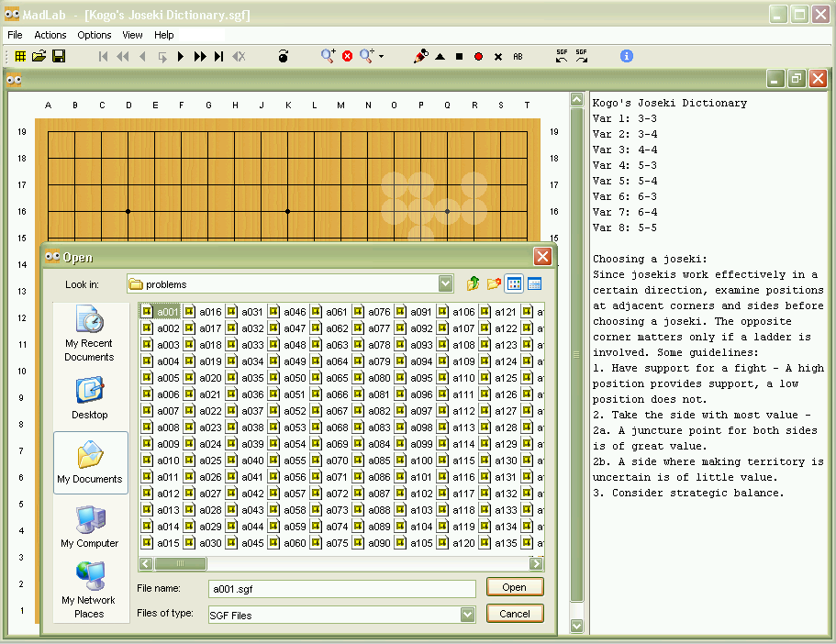Click the AB label tool icon
Image resolution: width=836 pixels, height=644 pixels.
click(518, 57)
